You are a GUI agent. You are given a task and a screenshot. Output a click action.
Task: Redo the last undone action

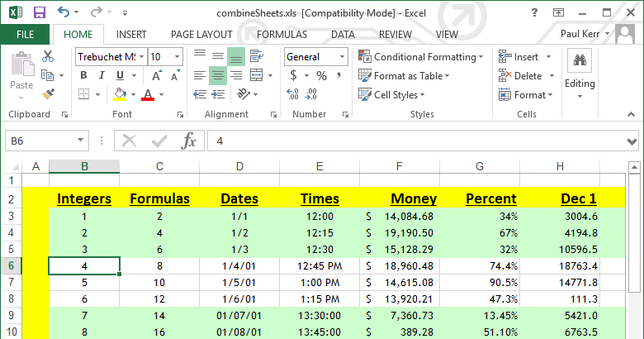[x=96, y=12]
